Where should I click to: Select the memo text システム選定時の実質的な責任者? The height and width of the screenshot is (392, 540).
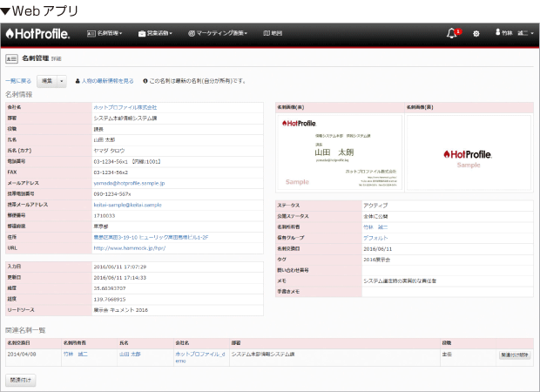coord(400,281)
